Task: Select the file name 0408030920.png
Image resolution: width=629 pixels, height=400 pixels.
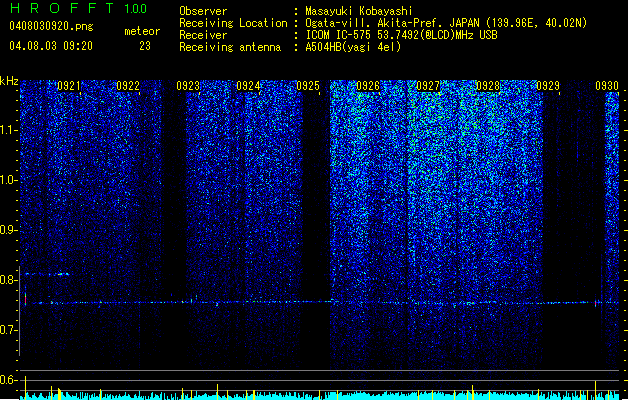Action: point(51,26)
